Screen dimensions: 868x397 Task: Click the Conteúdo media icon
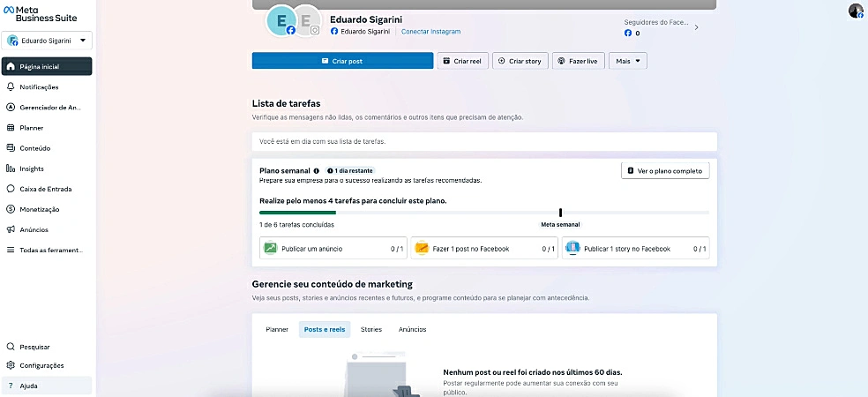pyautogui.click(x=10, y=148)
